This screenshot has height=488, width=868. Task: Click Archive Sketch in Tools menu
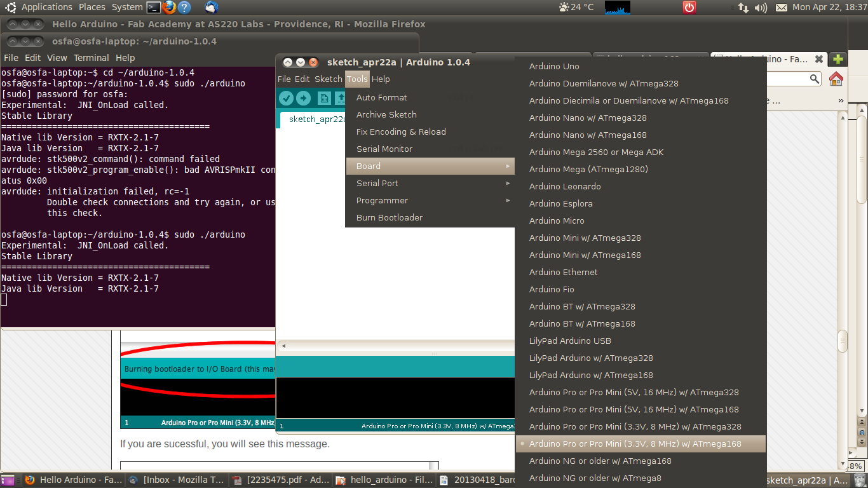430,114
